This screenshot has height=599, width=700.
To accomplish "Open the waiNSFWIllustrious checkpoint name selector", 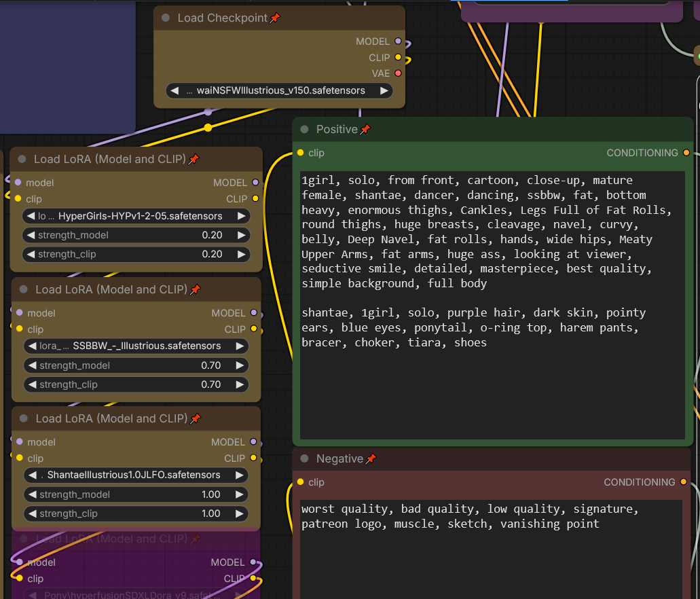I will pyautogui.click(x=280, y=90).
